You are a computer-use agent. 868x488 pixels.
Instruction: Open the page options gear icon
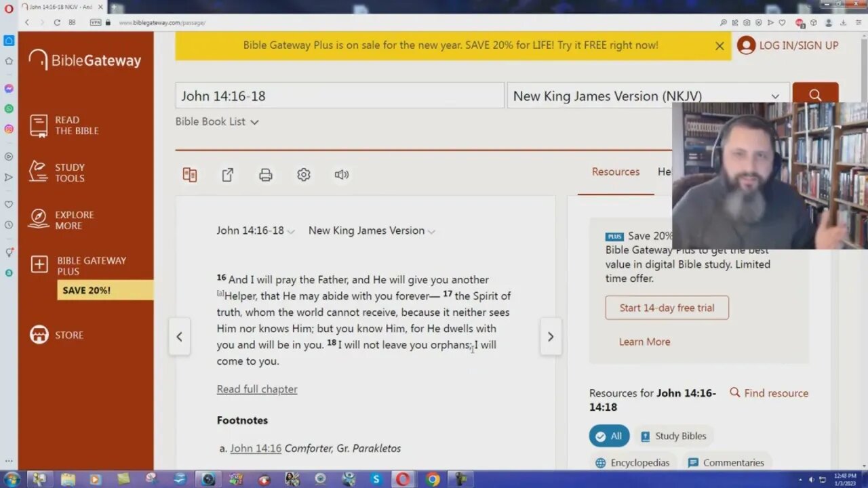pos(304,175)
